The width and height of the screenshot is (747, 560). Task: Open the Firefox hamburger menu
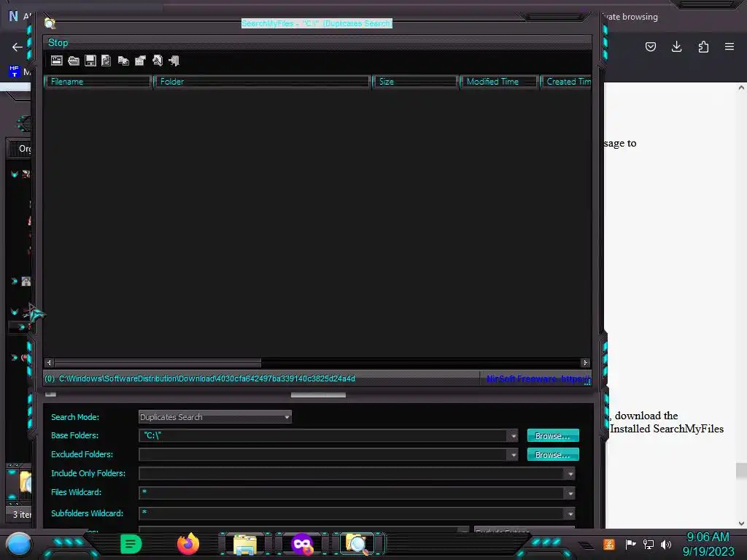click(729, 47)
